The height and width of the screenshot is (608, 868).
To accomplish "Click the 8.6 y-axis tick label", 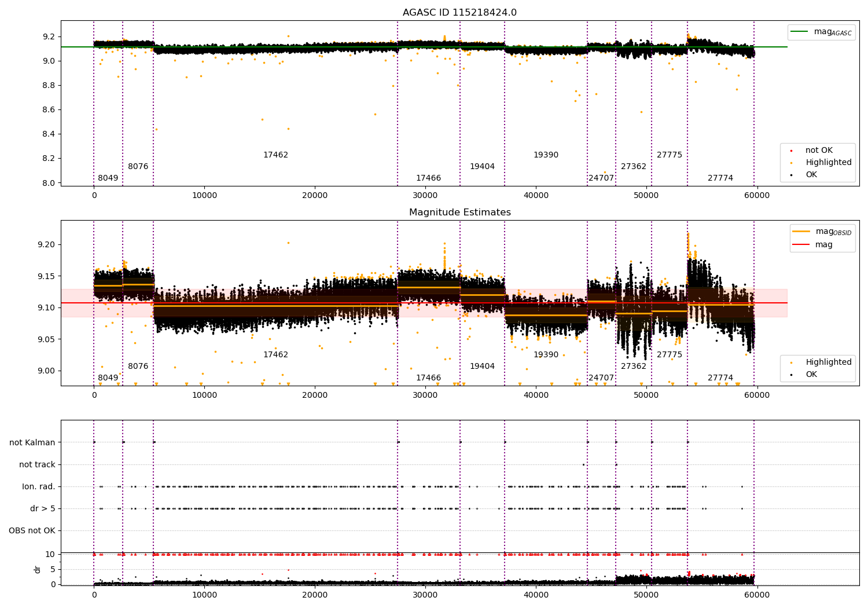I will click(48, 110).
